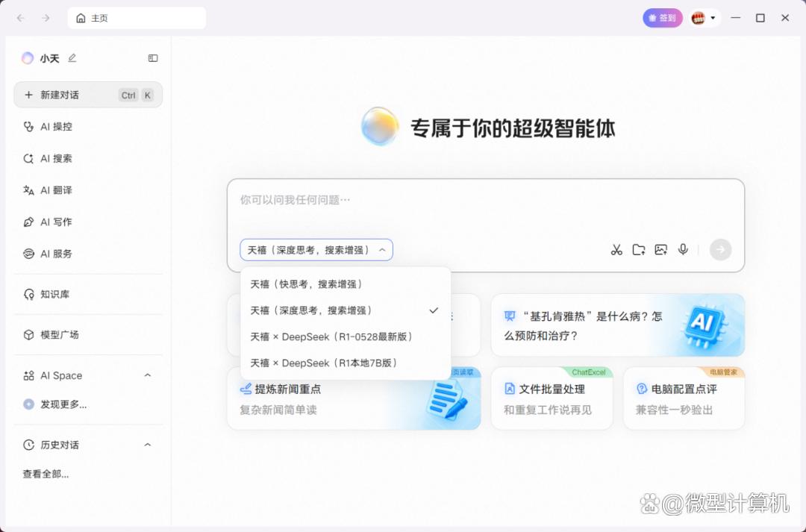This screenshot has width=806, height=532.
Task: Click the 签到 check-in button
Action: click(662, 18)
